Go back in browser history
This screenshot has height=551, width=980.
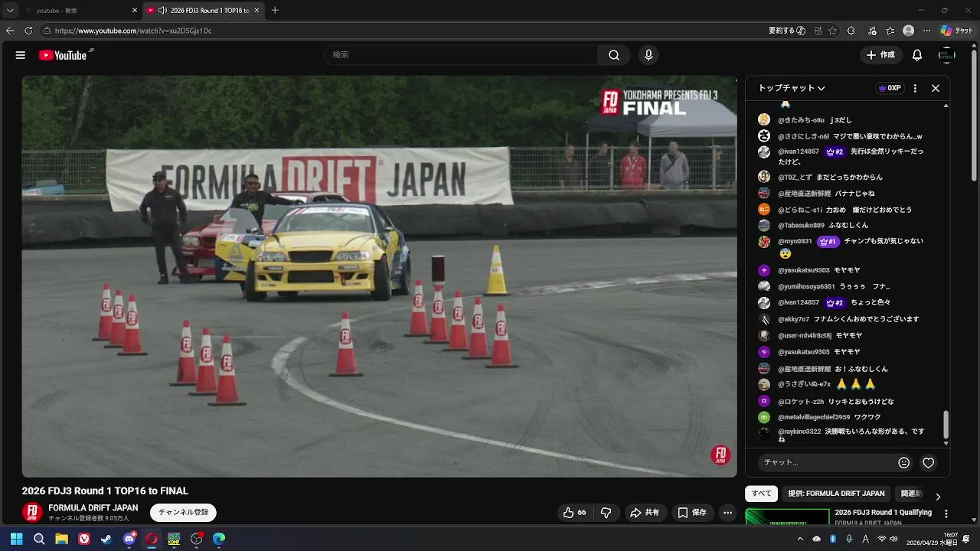(10, 31)
